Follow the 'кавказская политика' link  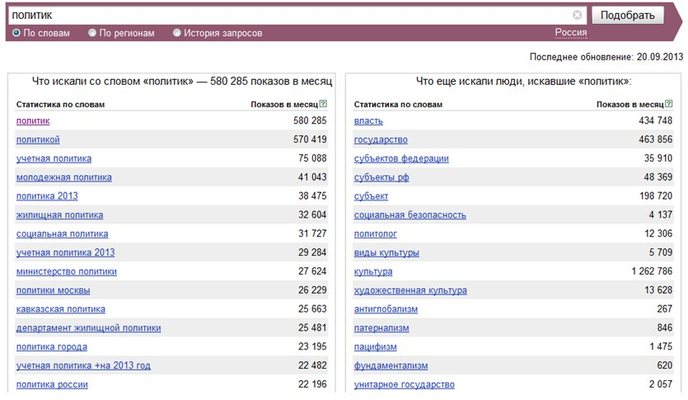coord(61,309)
